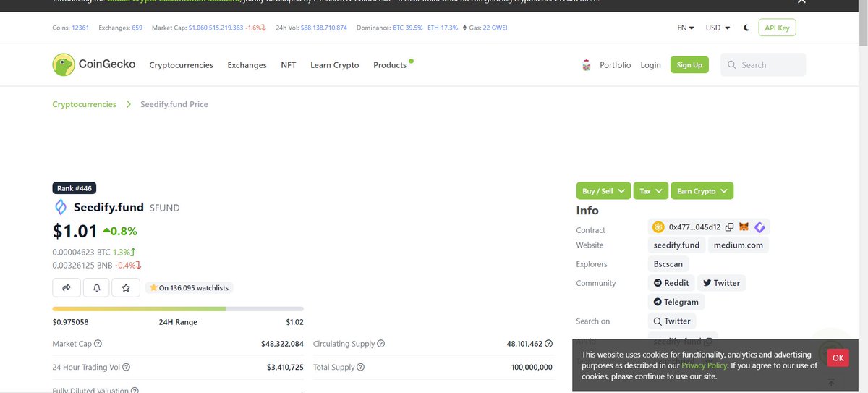
Task: Click the search magnifier icon
Action: click(x=732, y=65)
